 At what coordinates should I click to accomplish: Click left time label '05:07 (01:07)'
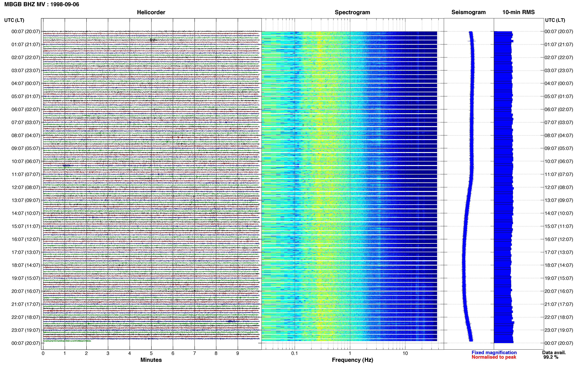pos(26,96)
